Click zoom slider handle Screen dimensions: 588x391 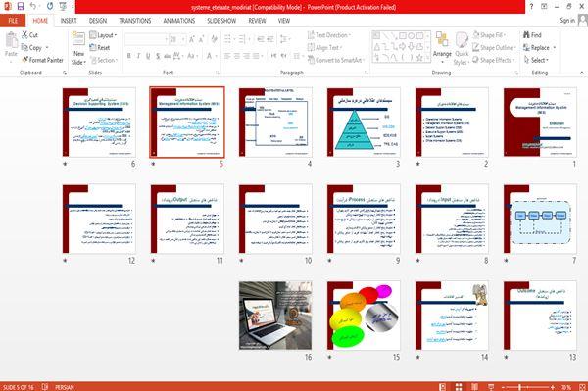click(520, 387)
